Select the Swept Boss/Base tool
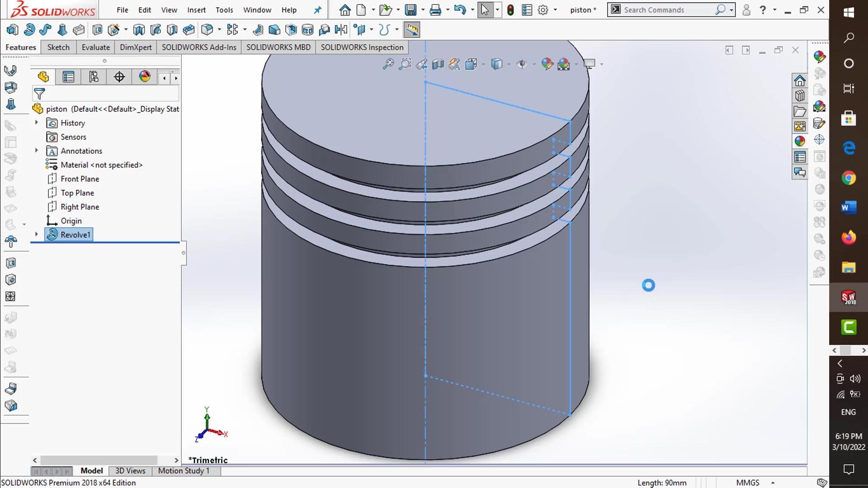 point(45,29)
